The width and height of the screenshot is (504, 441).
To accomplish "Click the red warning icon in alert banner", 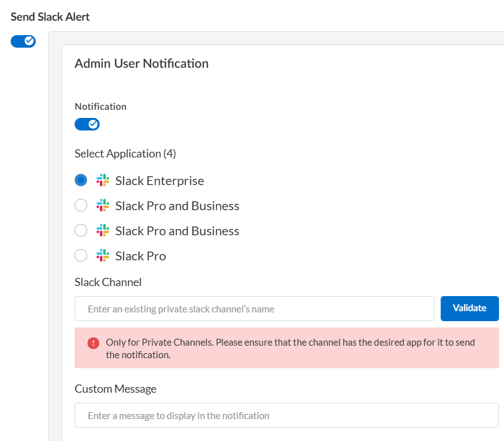I will 93,343.
